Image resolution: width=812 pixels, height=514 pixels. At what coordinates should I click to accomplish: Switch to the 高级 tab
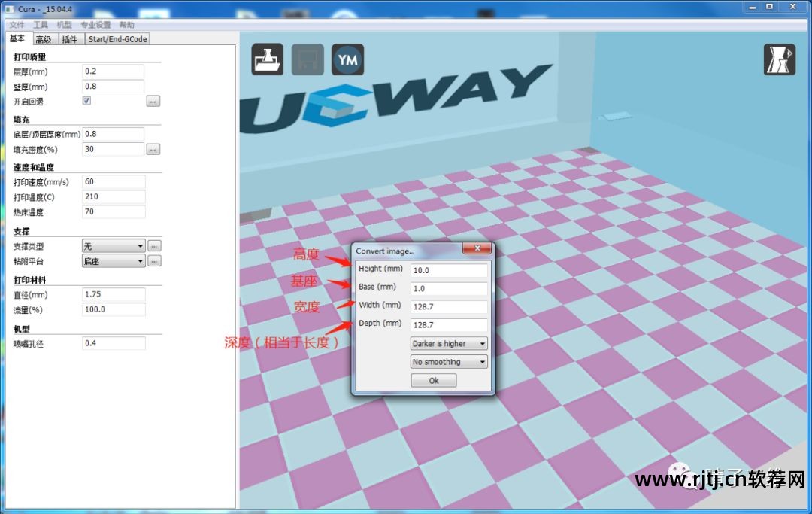pos(44,39)
